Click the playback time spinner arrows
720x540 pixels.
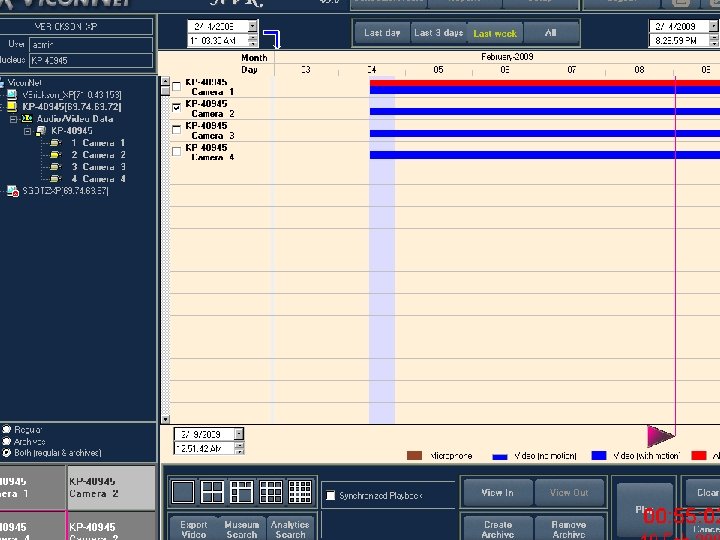[x=239, y=448]
